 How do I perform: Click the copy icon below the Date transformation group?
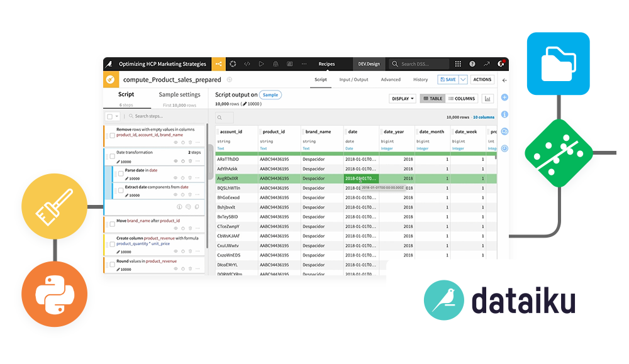click(197, 207)
